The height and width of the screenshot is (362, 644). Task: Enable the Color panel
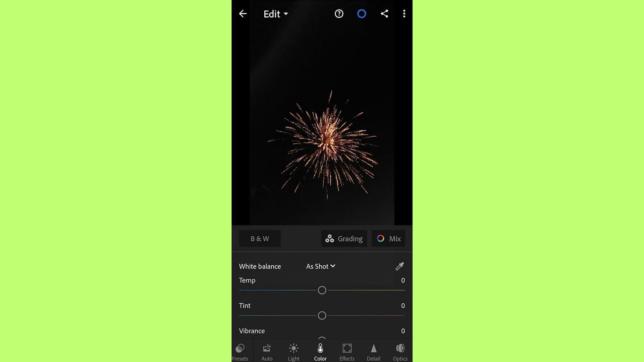[x=320, y=351]
